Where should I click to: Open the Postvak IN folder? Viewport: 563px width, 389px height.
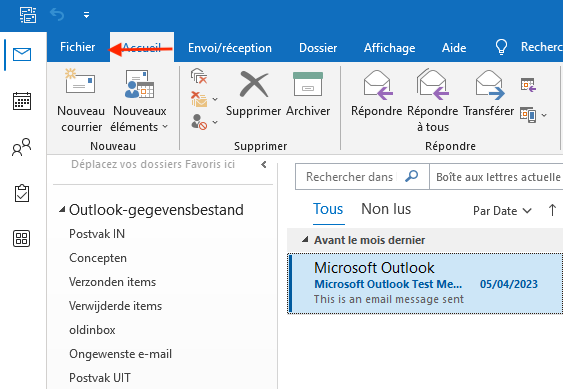tap(97, 234)
